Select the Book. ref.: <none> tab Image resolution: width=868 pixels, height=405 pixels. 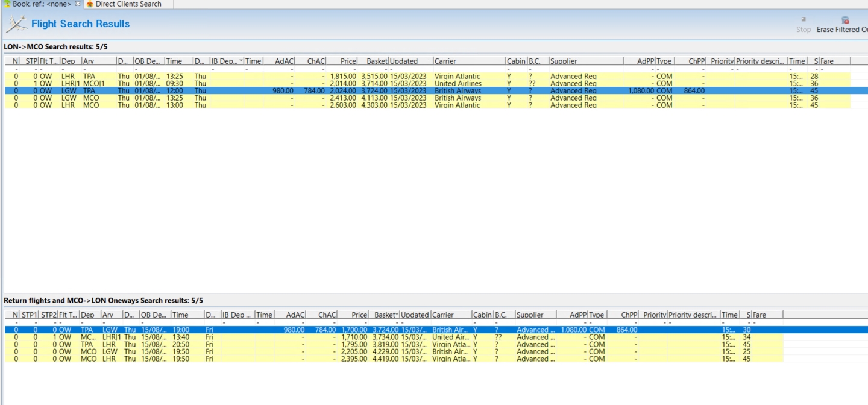click(42, 4)
